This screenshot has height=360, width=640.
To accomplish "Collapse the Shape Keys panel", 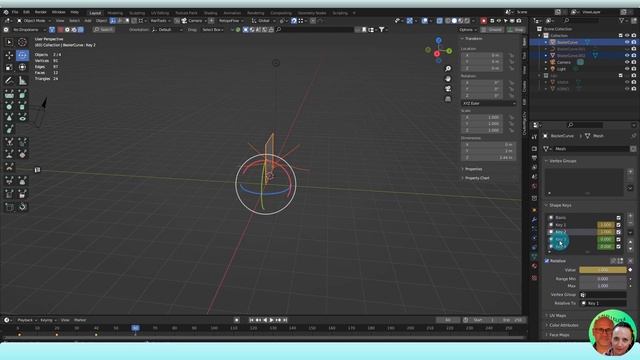I will (560, 205).
